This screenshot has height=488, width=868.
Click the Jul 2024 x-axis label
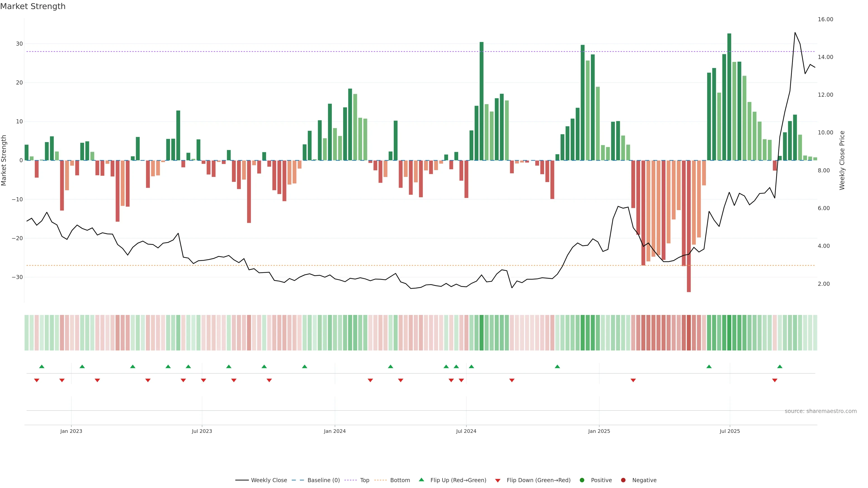click(x=466, y=431)
